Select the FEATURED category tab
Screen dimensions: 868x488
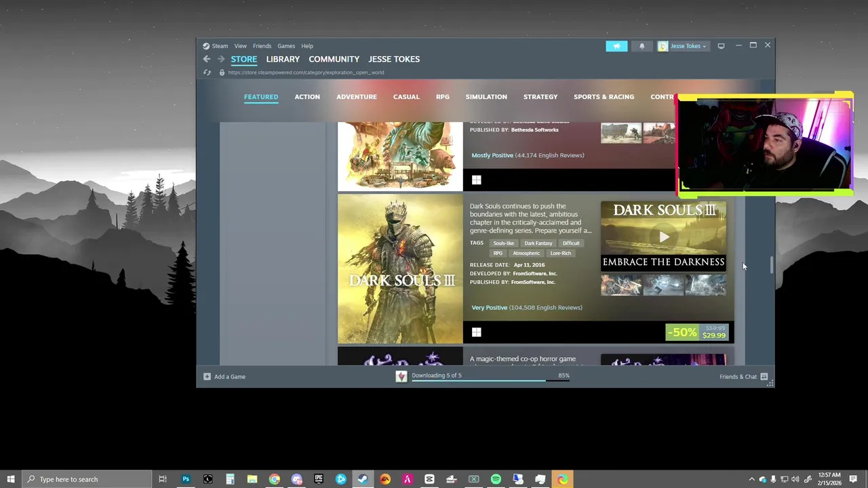click(261, 97)
